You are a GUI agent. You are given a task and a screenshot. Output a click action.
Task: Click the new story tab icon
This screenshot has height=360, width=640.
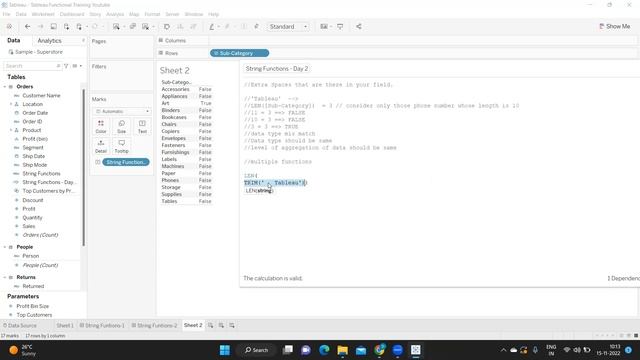coord(231,325)
